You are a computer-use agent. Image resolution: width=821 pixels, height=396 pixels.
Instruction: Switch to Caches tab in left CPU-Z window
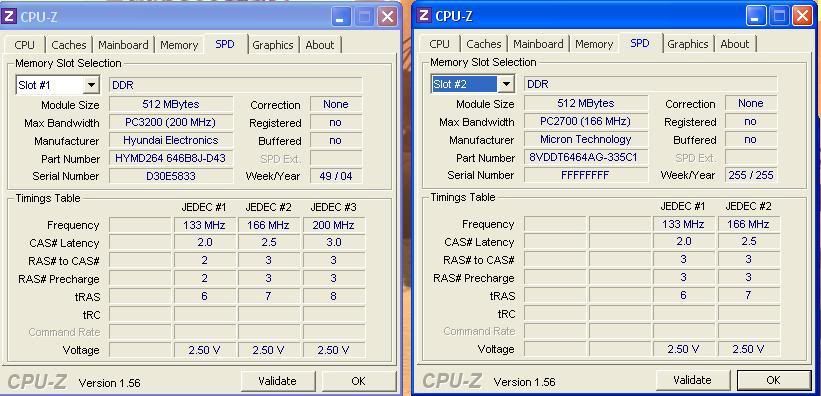coord(69,45)
